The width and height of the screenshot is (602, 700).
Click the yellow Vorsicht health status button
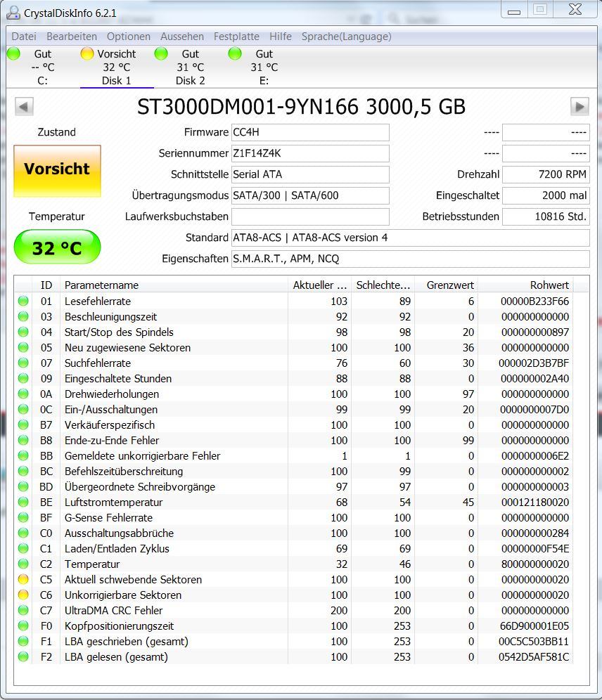(57, 171)
